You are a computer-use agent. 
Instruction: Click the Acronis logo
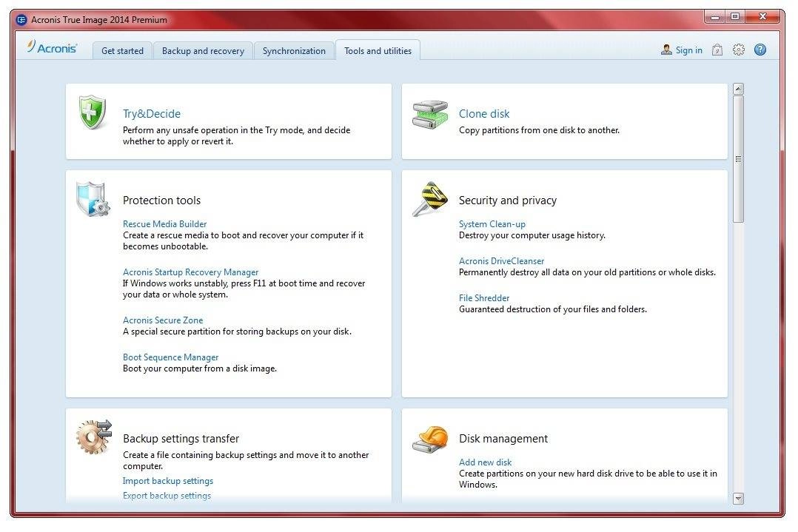[x=52, y=47]
